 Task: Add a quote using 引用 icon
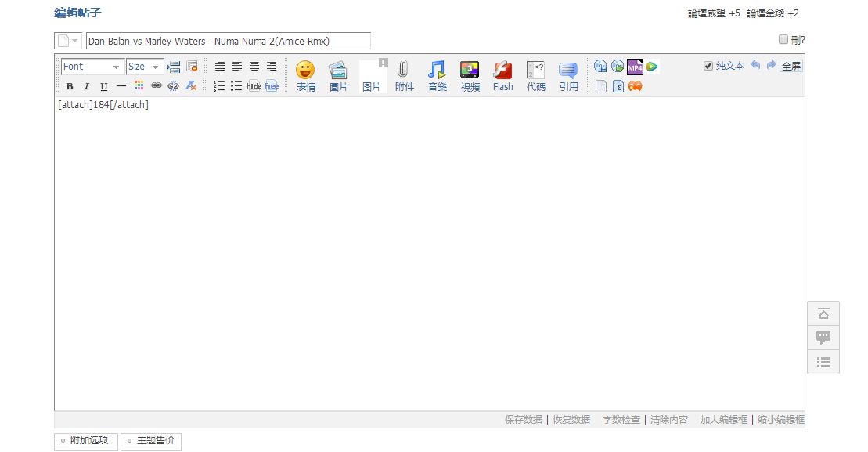pyautogui.click(x=568, y=71)
